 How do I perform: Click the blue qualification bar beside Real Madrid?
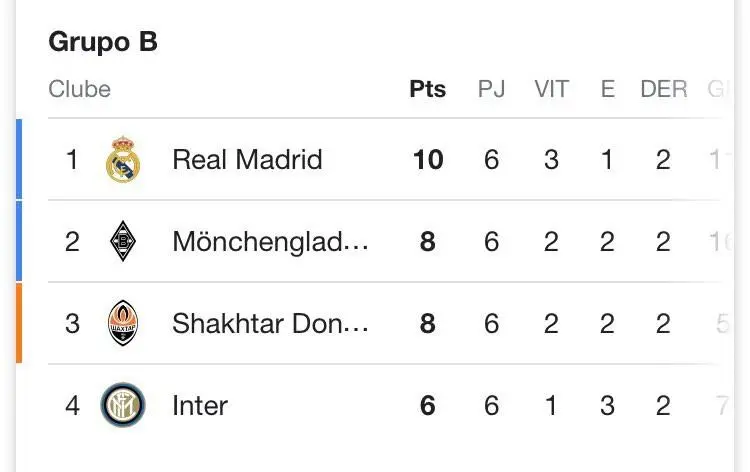pos(18,160)
